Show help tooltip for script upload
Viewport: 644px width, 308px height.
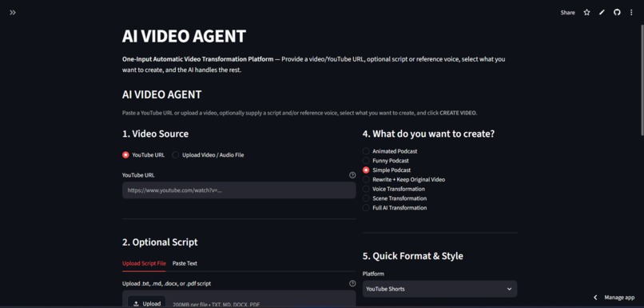(x=352, y=284)
